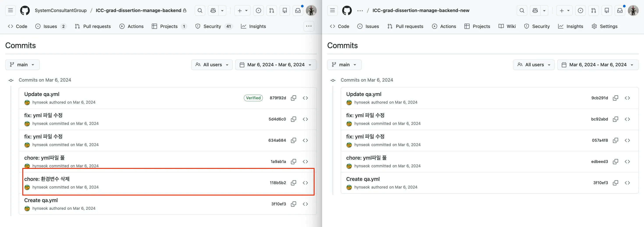Image resolution: width=644 pixels, height=227 pixels.
Task: Open the Wiki tab in right window
Action: pos(507,26)
